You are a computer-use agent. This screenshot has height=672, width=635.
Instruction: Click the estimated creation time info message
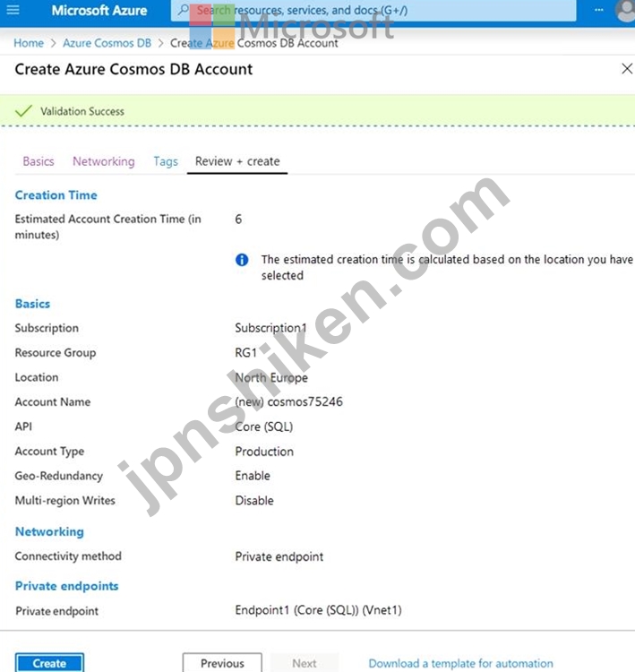(447, 267)
